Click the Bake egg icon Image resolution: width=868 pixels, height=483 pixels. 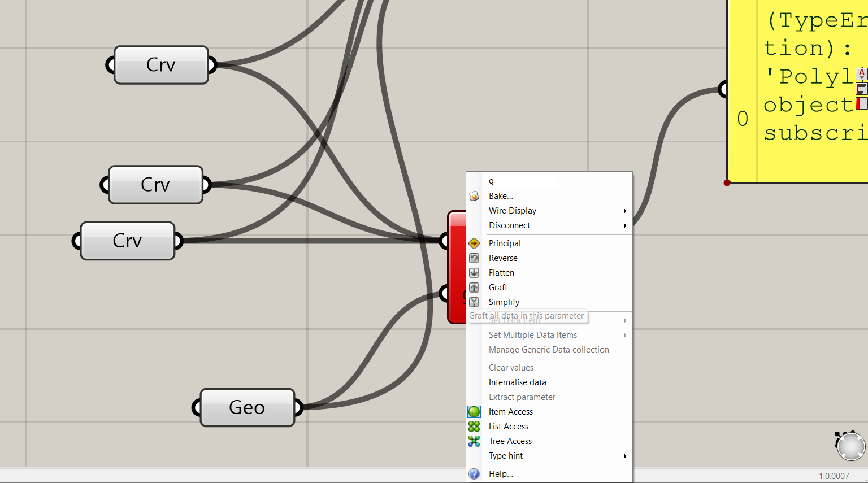coord(474,196)
